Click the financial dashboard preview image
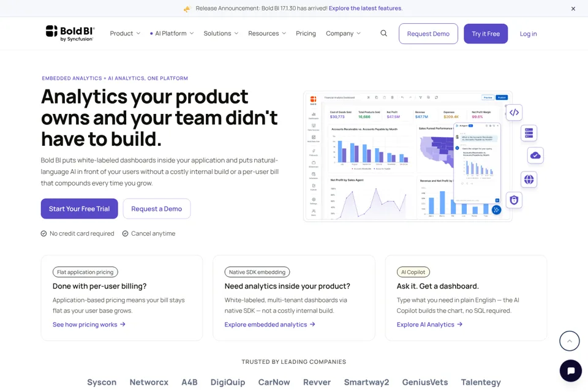This screenshot has width=588, height=392. [x=408, y=156]
